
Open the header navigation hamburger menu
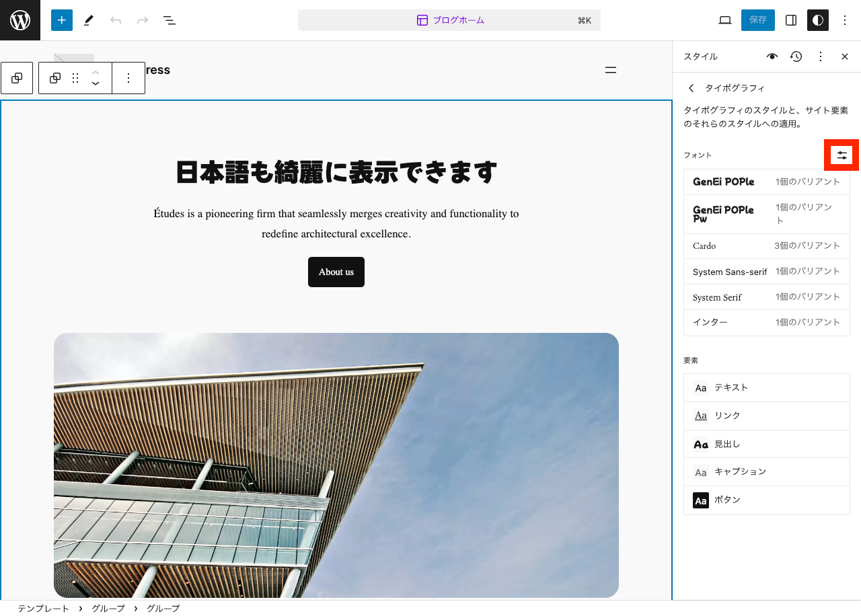pyautogui.click(x=611, y=70)
